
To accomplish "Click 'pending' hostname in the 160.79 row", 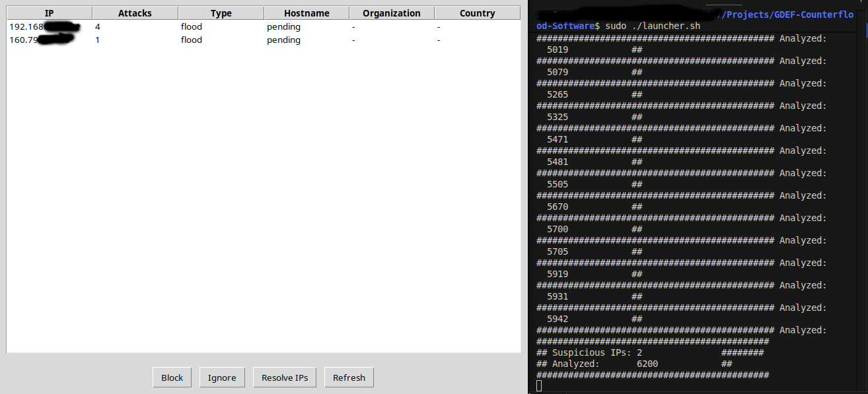I will pyautogui.click(x=283, y=40).
